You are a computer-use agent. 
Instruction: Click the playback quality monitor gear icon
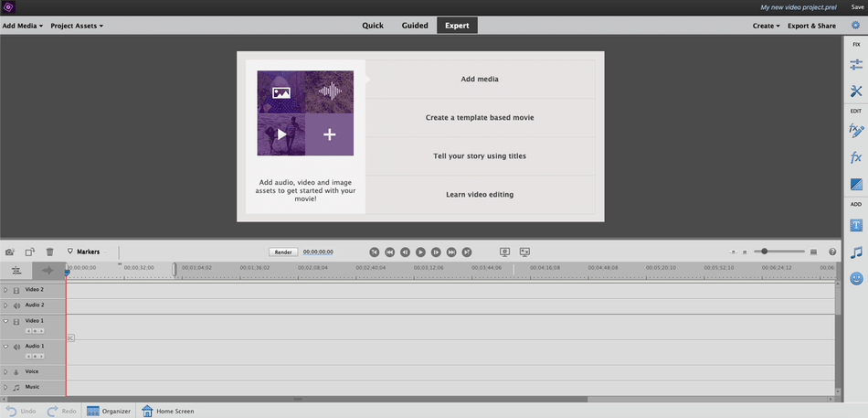point(504,252)
